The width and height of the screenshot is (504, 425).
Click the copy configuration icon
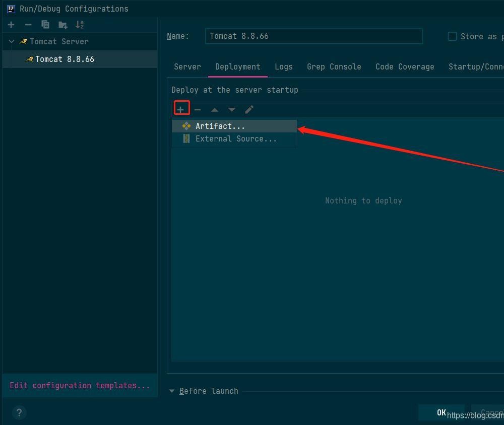coord(45,25)
